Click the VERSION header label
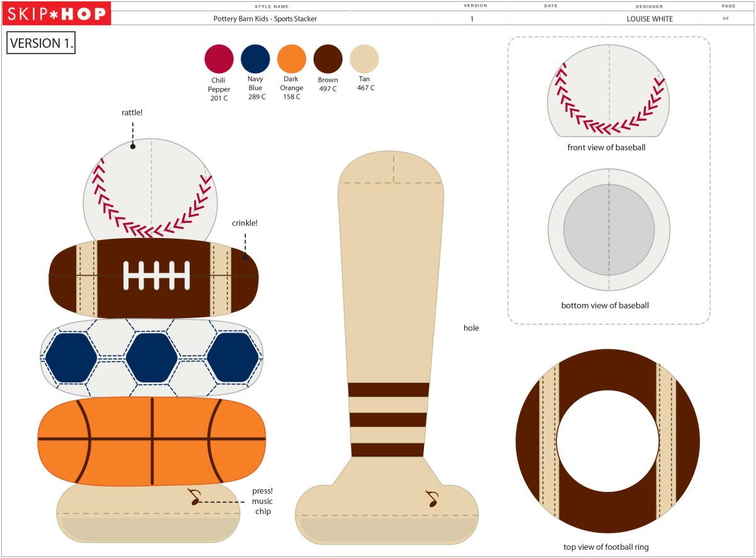The image size is (756, 558). point(476,6)
